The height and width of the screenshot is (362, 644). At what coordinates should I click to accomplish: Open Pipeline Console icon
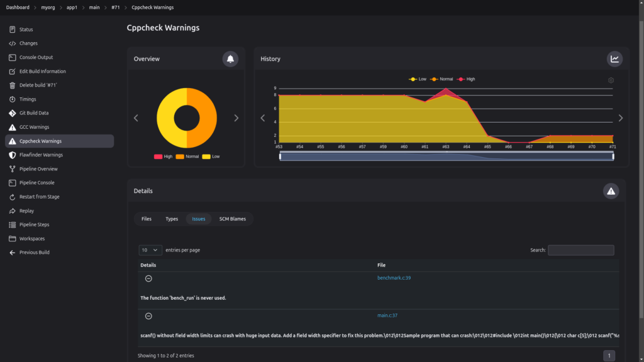[13, 183]
